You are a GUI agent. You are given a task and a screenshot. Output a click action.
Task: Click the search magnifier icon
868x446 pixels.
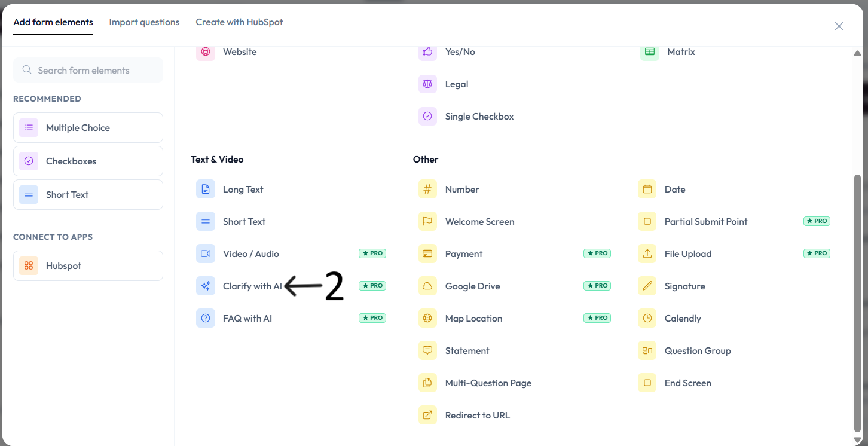tap(27, 70)
